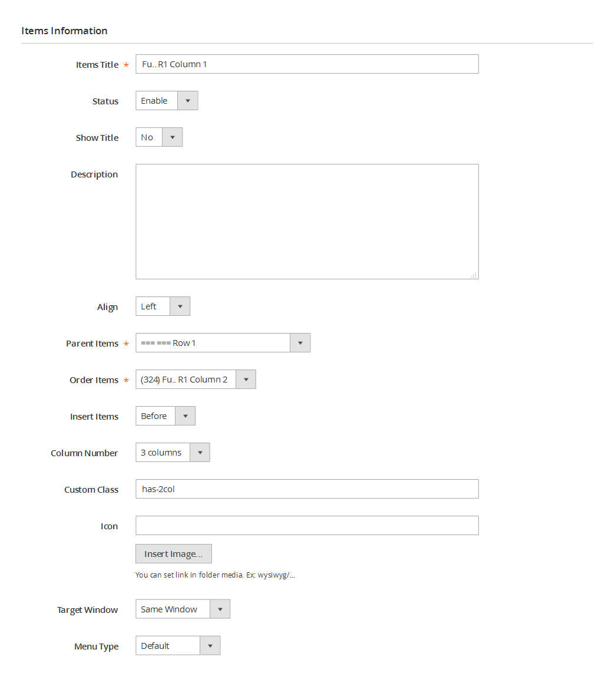Open the Align dropdown set to Left

[x=163, y=306]
